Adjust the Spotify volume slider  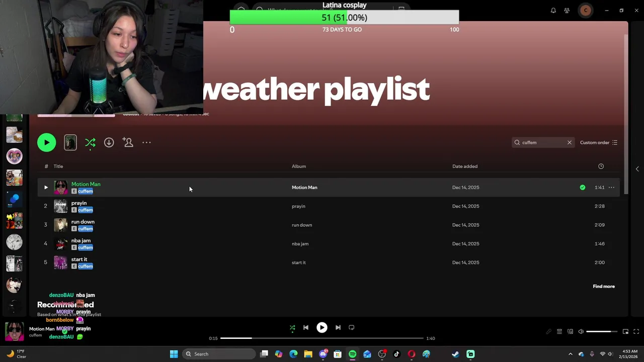tap(602, 331)
